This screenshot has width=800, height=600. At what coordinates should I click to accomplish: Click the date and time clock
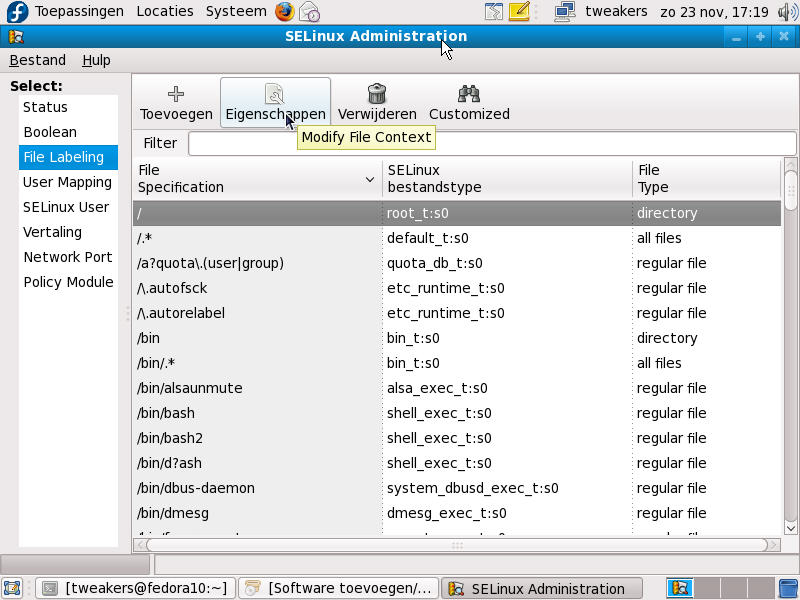coord(714,12)
